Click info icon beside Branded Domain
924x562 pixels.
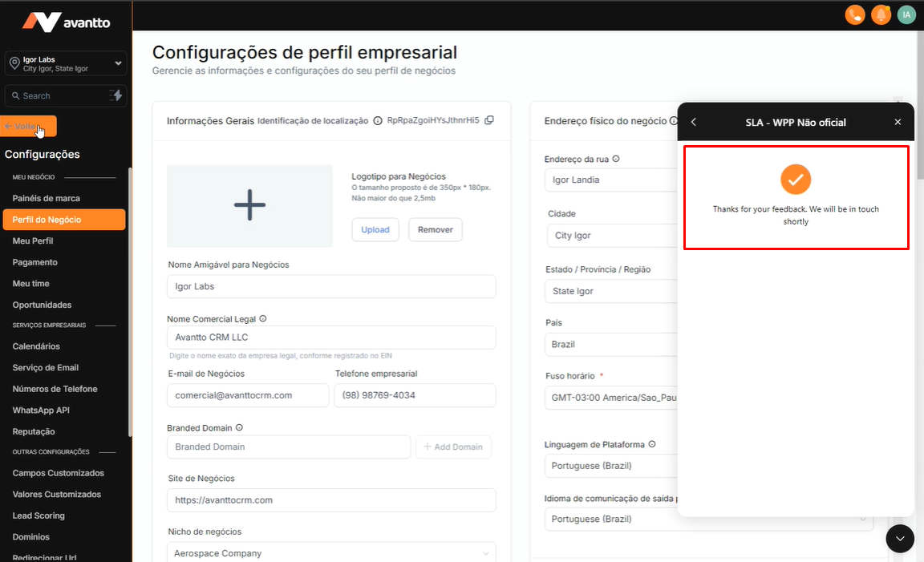click(x=239, y=428)
